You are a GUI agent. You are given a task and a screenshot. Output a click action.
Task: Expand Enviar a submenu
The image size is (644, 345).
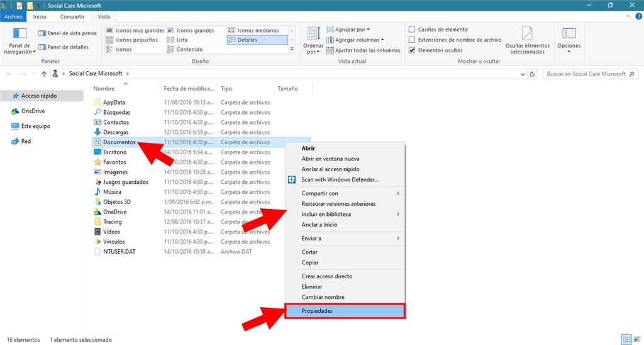pos(345,238)
